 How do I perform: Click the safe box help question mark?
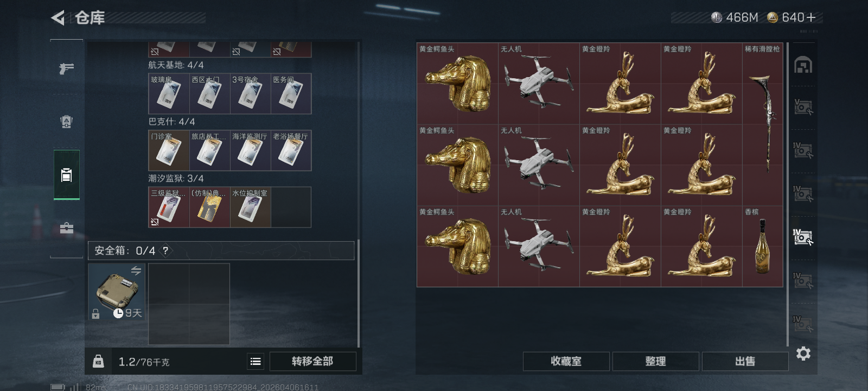click(x=165, y=251)
